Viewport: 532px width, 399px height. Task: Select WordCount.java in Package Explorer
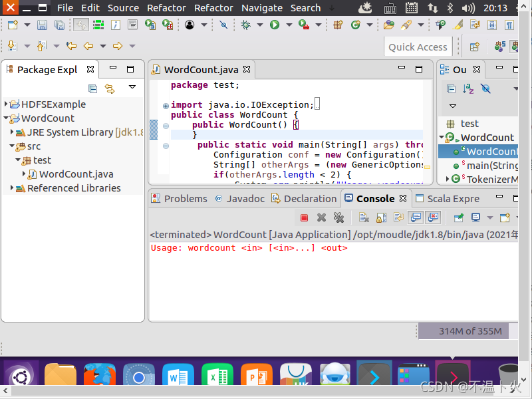76,174
